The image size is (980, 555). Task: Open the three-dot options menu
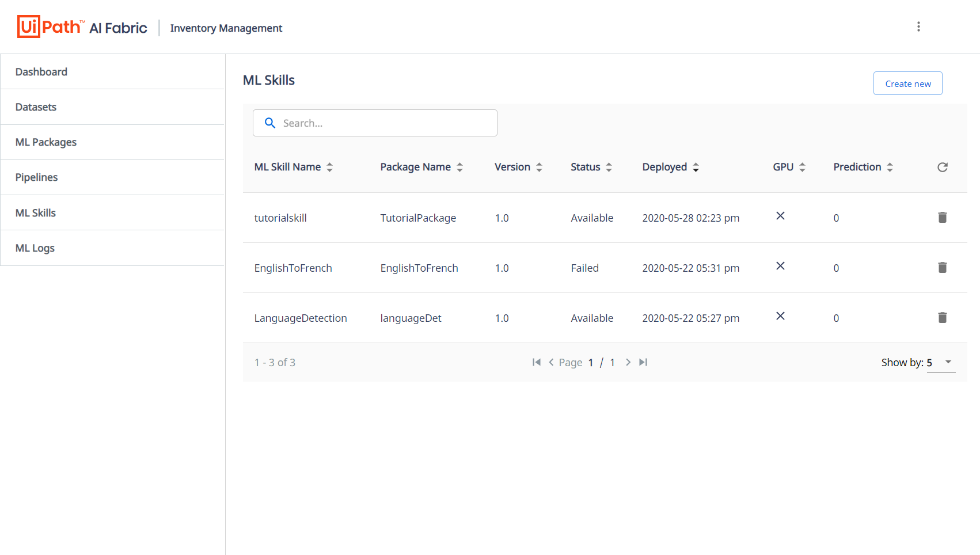tap(918, 26)
